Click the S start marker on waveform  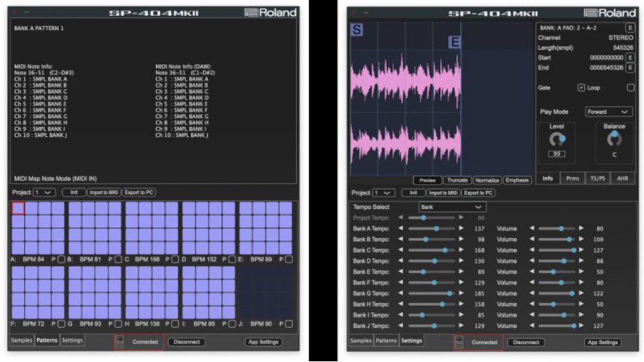(356, 30)
